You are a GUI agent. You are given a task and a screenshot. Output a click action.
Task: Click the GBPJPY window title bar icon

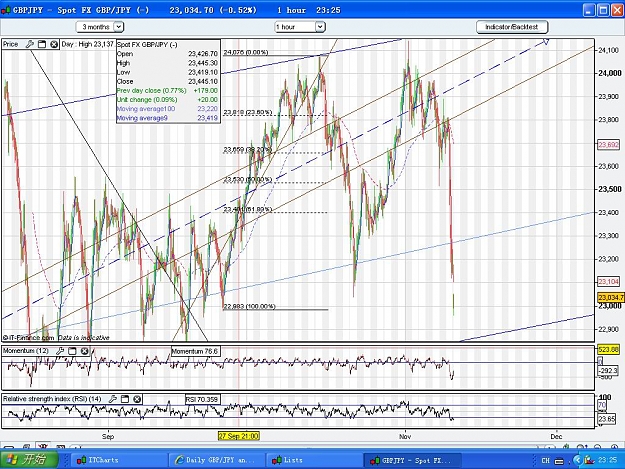point(6,10)
